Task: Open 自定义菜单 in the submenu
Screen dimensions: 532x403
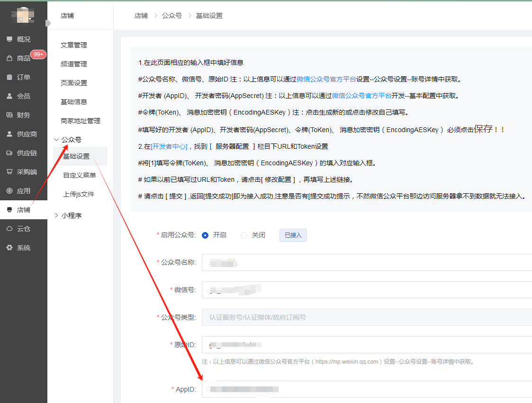Action: [80, 175]
